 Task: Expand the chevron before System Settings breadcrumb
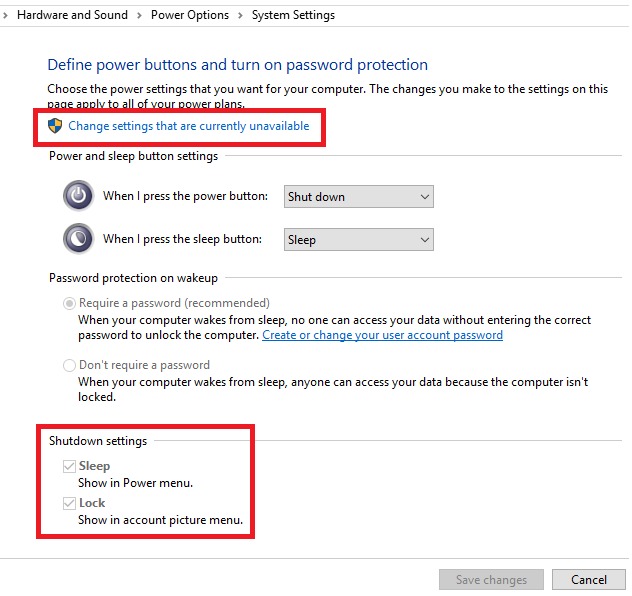[x=240, y=15]
